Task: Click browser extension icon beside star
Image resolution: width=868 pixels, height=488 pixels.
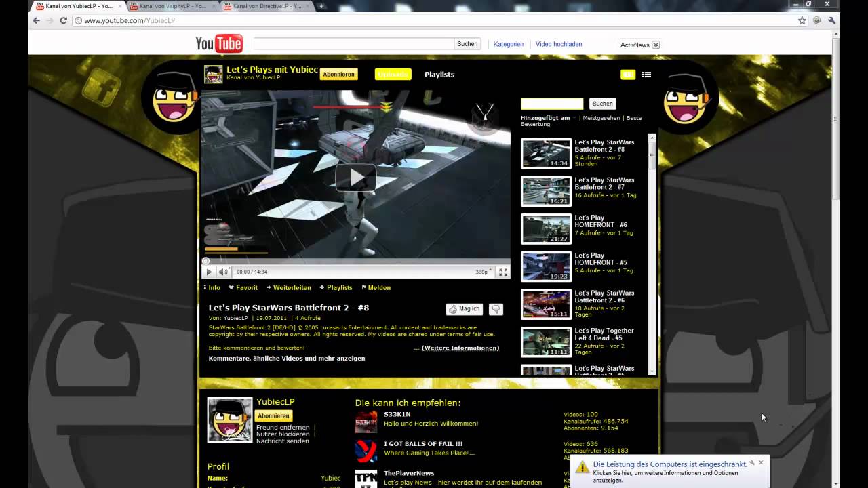Action: click(x=817, y=20)
